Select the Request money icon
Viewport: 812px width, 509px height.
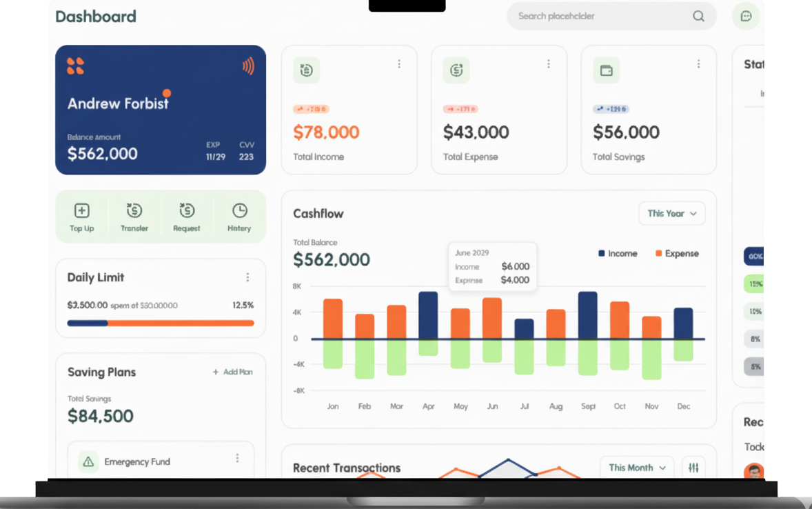click(x=187, y=211)
